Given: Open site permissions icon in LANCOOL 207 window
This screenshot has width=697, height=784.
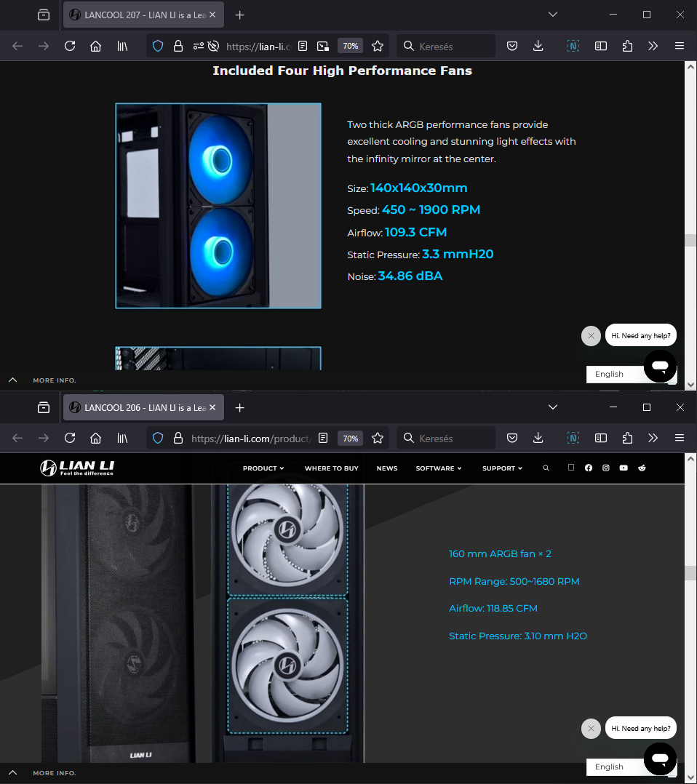Looking at the screenshot, I should coord(198,46).
